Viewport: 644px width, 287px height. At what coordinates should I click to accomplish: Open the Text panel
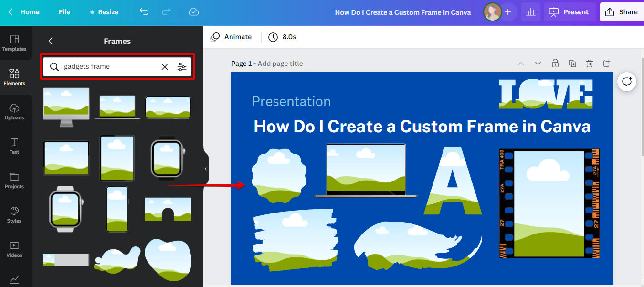click(14, 146)
